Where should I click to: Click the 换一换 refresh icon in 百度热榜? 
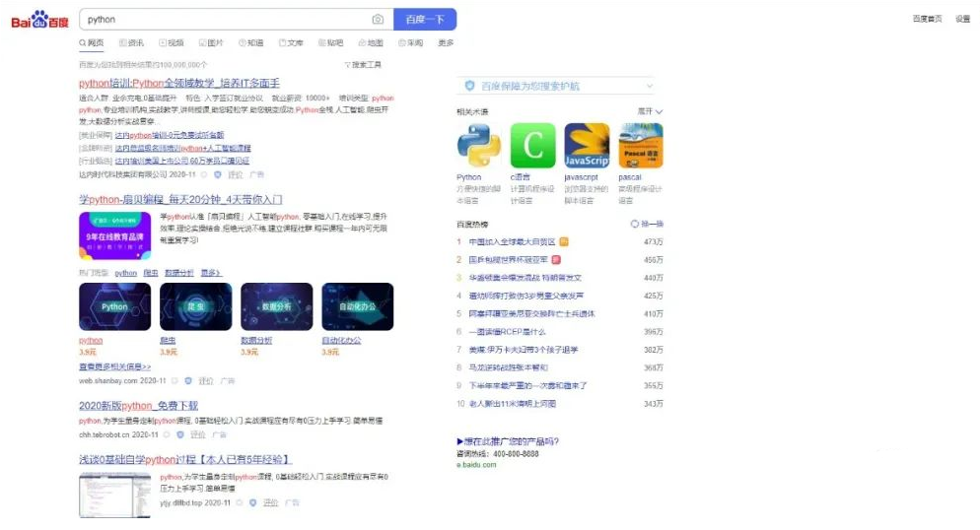pyautogui.click(x=635, y=225)
